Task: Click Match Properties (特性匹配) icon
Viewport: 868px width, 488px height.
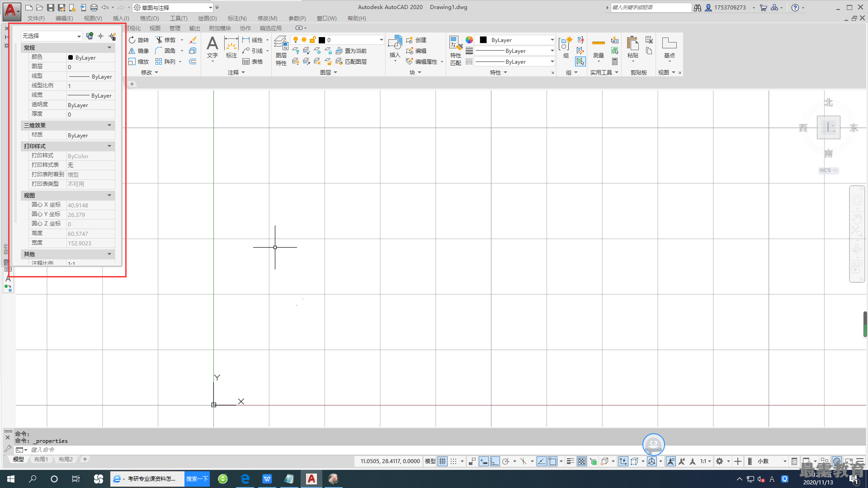Action: pos(456,51)
